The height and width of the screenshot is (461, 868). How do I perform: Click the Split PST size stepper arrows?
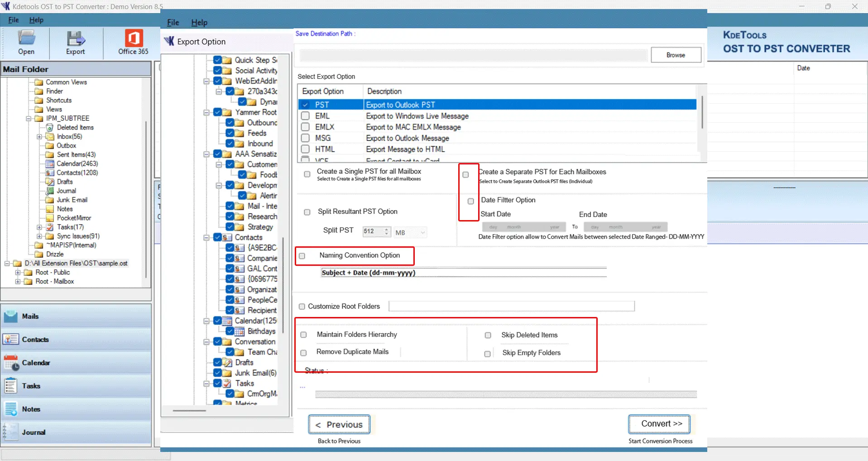tap(386, 231)
